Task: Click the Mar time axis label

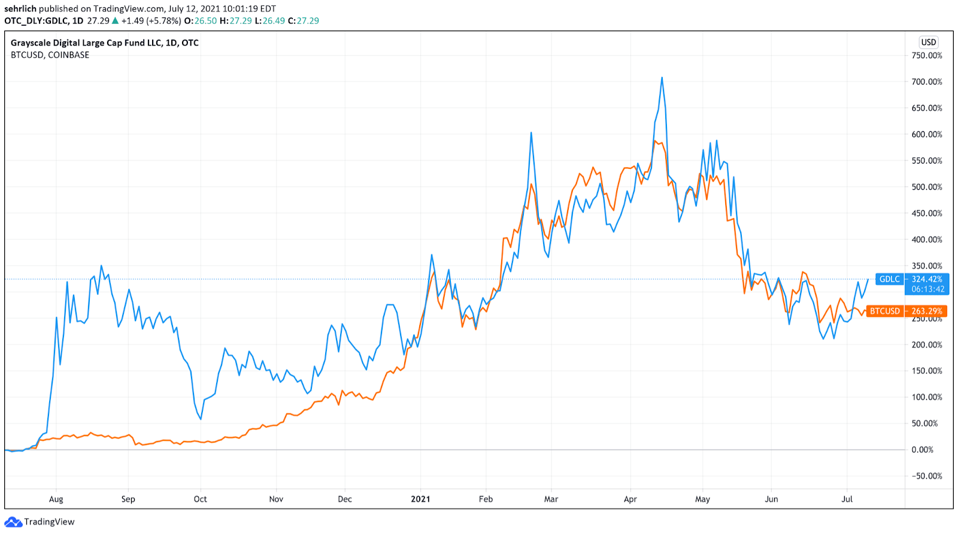Action: pyautogui.click(x=551, y=499)
